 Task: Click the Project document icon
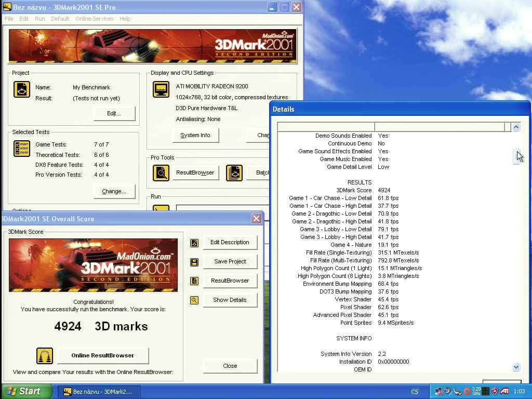[x=22, y=89]
